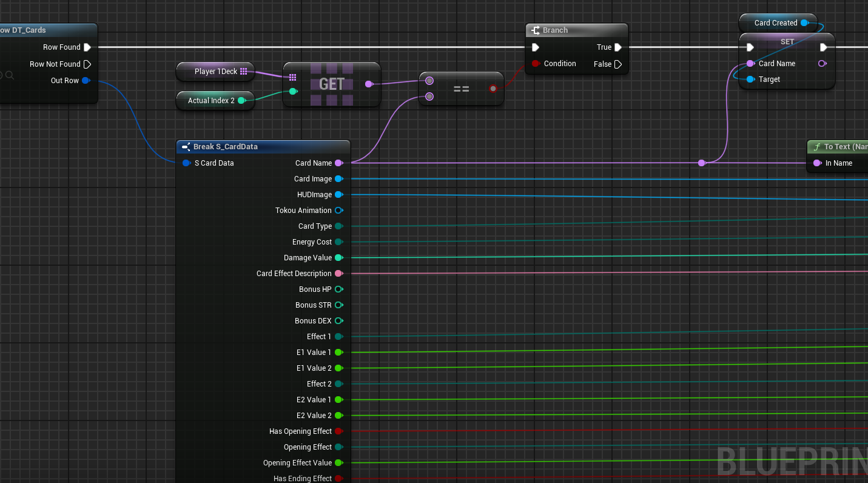Select the Actual Index 2 variable node

click(x=211, y=101)
